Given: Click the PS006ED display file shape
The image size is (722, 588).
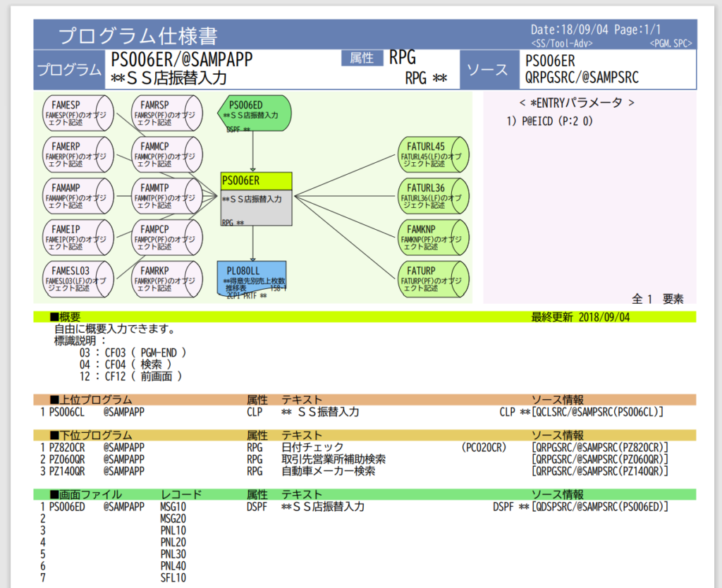Looking at the screenshot, I should [253, 114].
